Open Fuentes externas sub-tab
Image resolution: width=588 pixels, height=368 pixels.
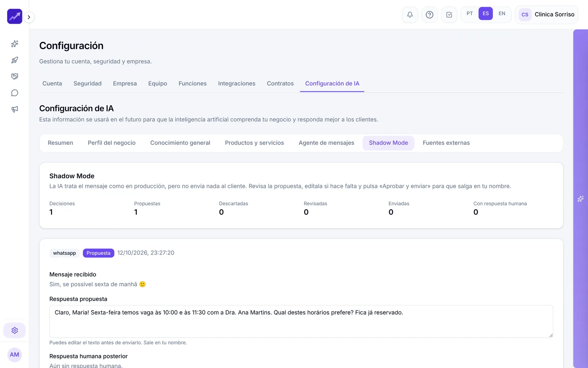(x=446, y=143)
